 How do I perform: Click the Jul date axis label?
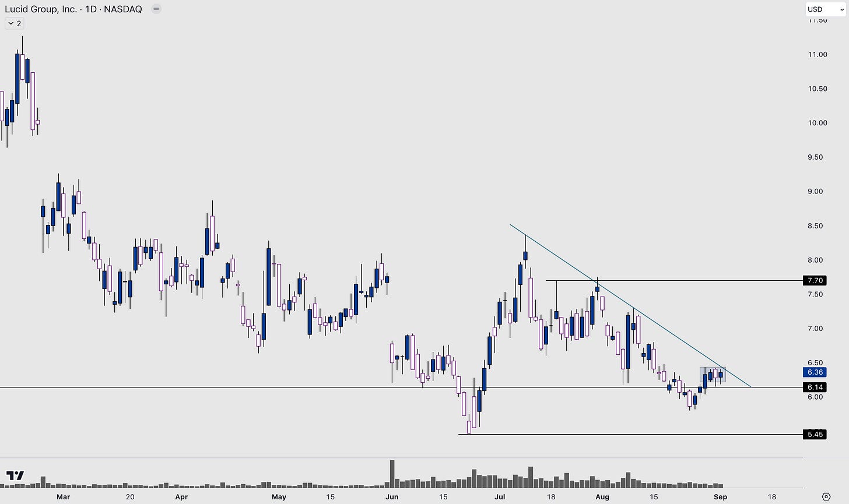[500, 497]
